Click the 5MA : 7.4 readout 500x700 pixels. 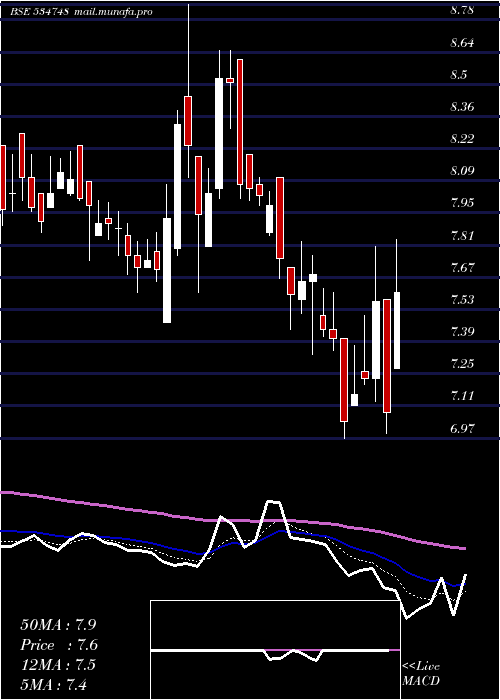tap(53, 684)
